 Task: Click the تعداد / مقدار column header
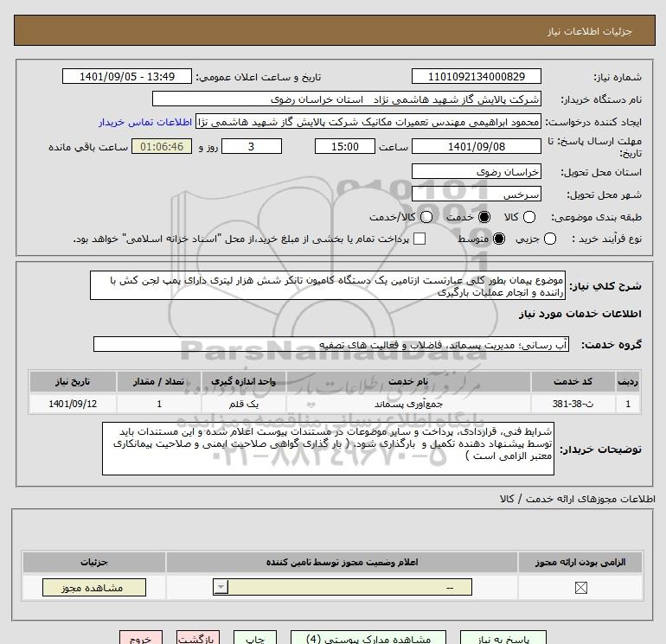159,381
